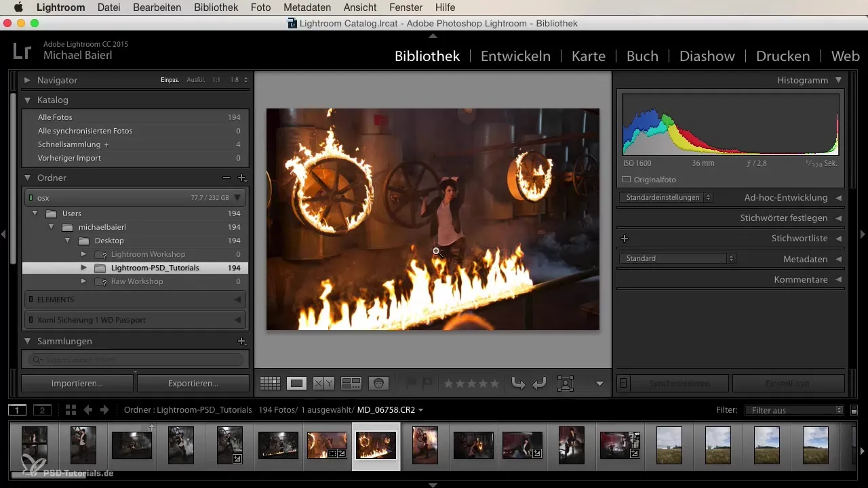Switch to Karte module

pyautogui.click(x=589, y=56)
